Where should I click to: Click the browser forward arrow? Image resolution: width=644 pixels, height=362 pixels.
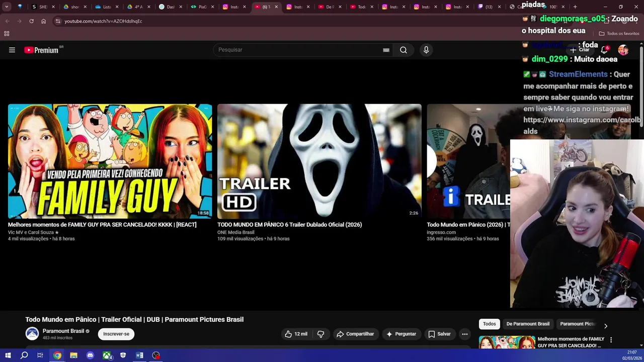(x=19, y=21)
